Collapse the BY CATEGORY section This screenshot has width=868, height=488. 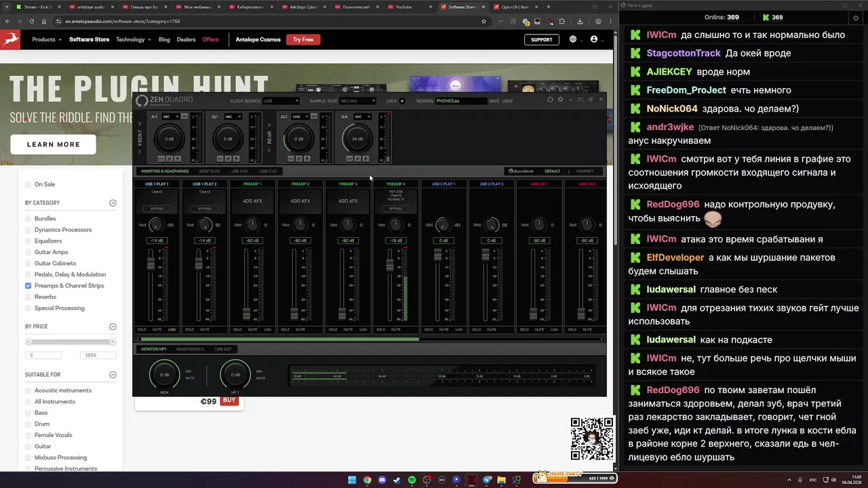[113, 203]
